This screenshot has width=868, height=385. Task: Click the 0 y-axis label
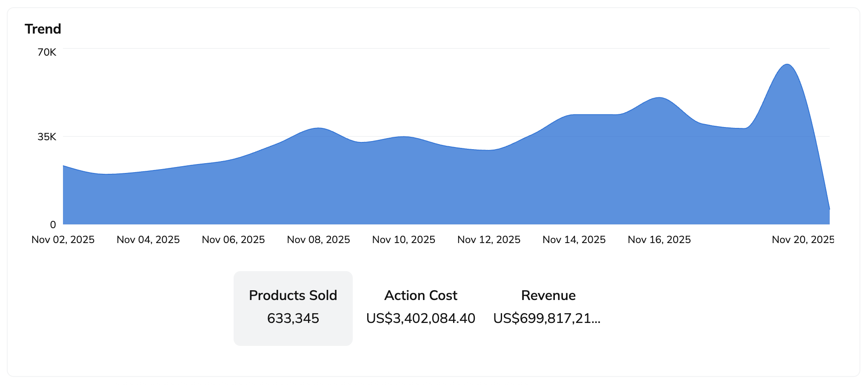point(53,225)
